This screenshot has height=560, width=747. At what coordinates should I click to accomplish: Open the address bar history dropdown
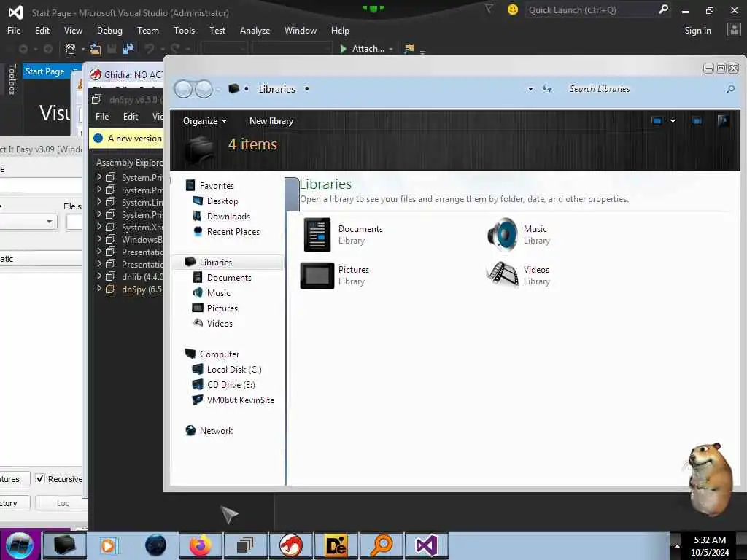[x=530, y=89]
